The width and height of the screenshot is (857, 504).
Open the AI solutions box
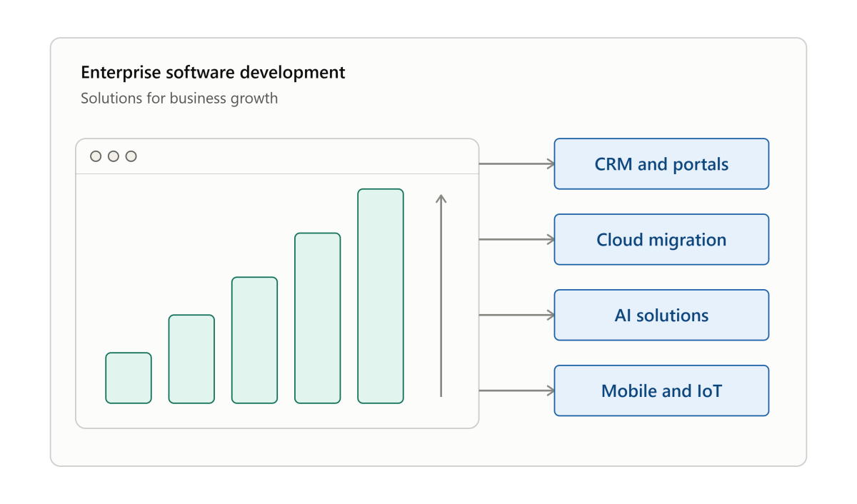pos(661,315)
